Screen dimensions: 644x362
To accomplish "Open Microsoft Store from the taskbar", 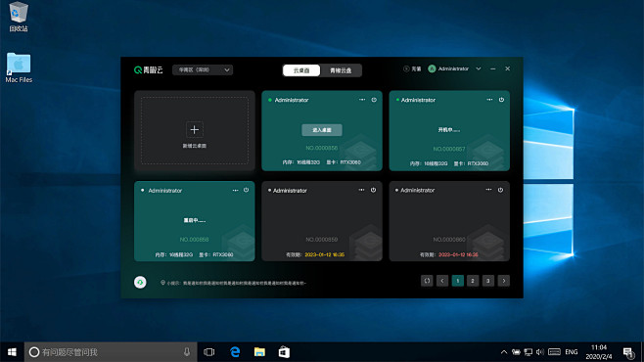I will tap(284, 352).
